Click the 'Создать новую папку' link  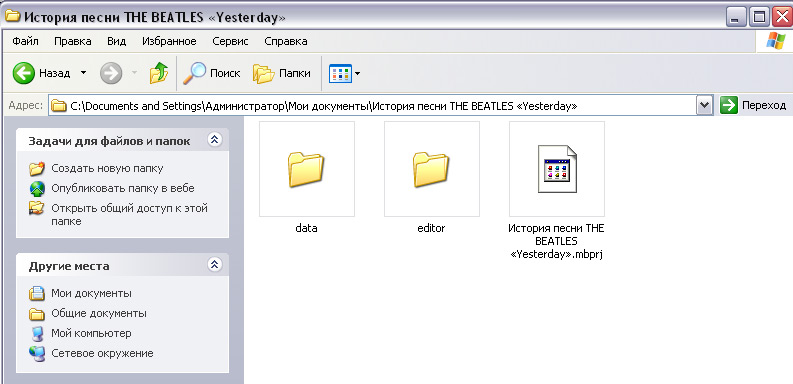click(107, 168)
